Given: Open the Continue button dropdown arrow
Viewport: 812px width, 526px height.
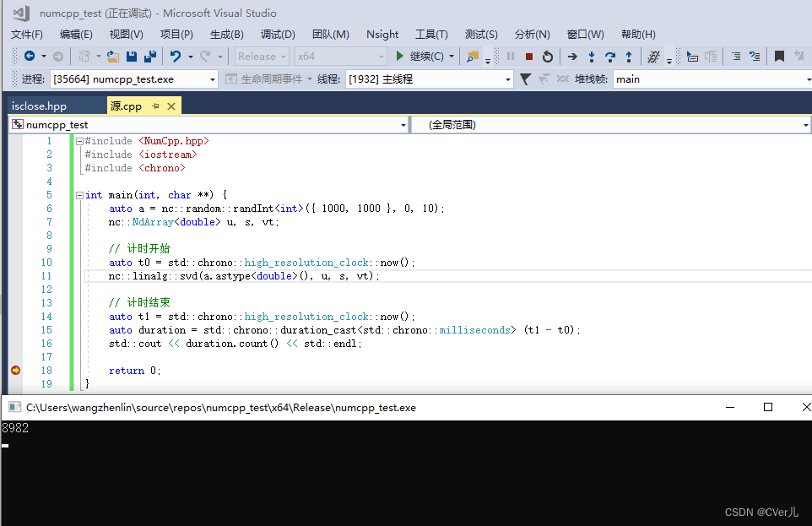Looking at the screenshot, I should [452, 56].
